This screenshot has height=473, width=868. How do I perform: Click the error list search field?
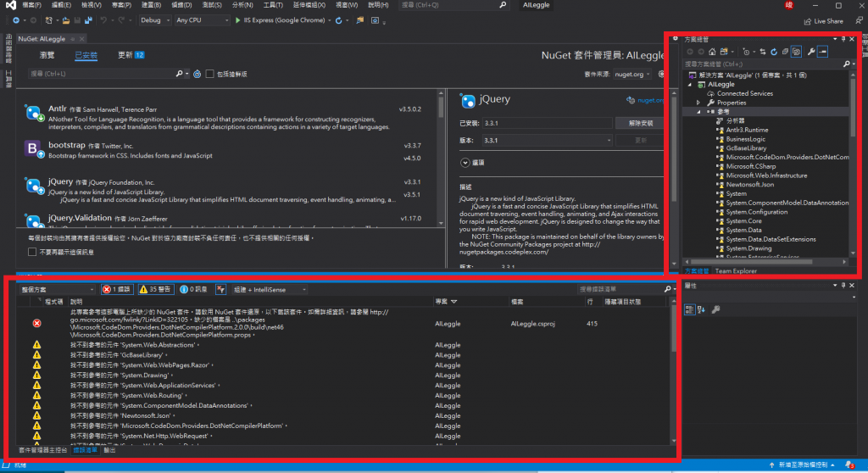(x=620, y=289)
